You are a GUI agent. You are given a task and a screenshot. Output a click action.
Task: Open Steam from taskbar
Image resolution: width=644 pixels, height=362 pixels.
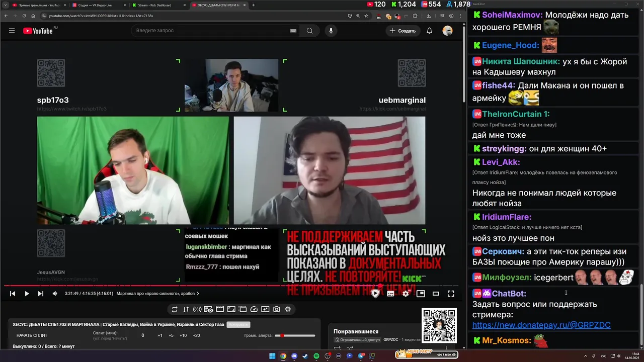click(305, 356)
